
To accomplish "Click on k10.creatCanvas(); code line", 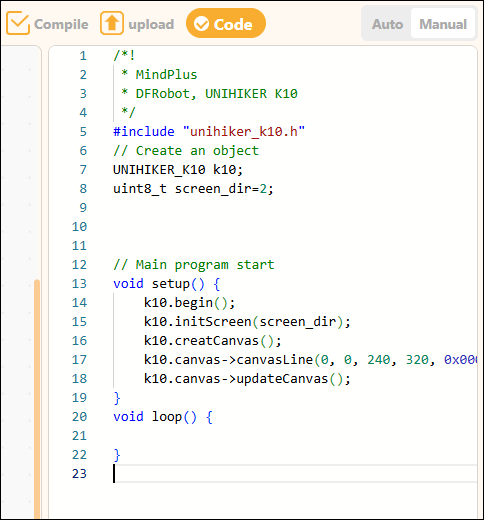I will point(213,341).
